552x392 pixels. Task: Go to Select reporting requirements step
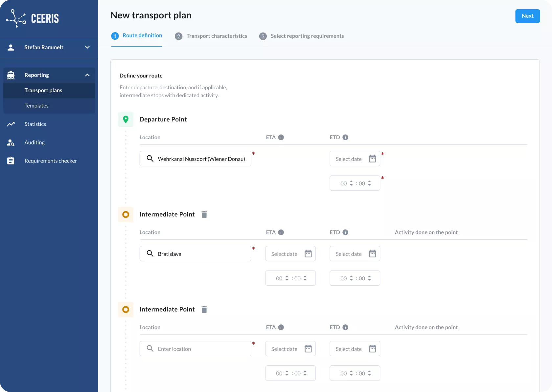coord(307,36)
